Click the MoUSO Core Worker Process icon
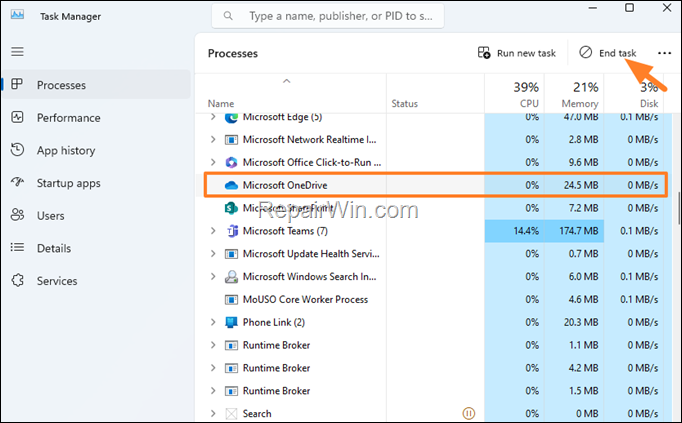 [x=231, y=300]
